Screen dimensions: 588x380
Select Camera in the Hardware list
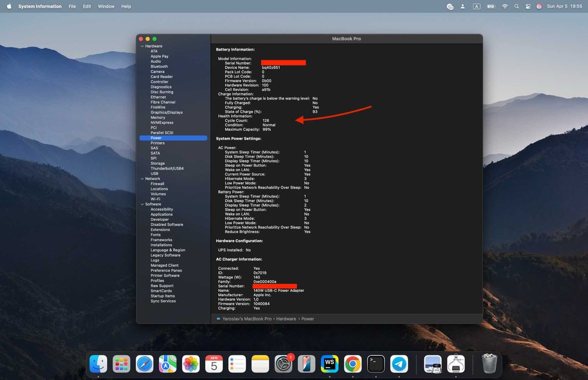[x=158, y=72]
